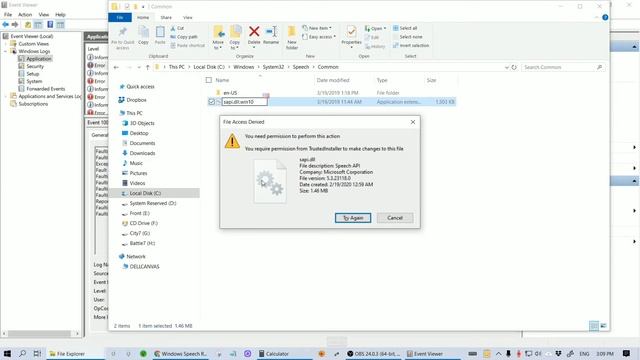Screen dimensions: 640x360
Task: Click the Try Again button
Action: click(x=353, y=218)
